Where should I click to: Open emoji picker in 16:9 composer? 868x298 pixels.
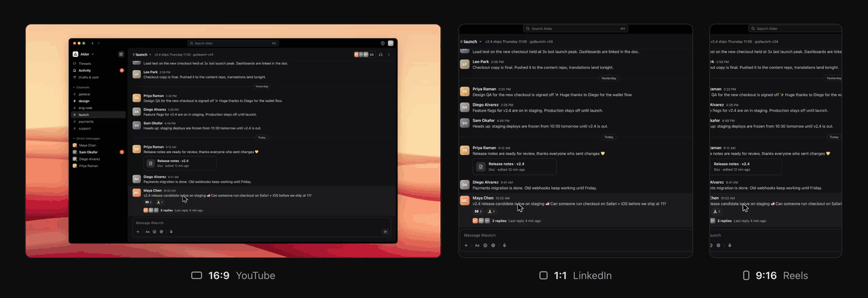coord(155,231)
